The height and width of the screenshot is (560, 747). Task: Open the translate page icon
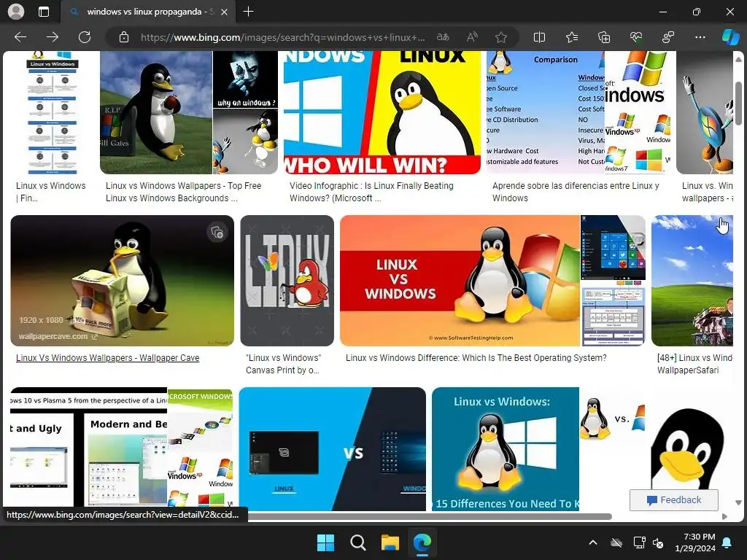pyautogui.click(x=443, y=37)
